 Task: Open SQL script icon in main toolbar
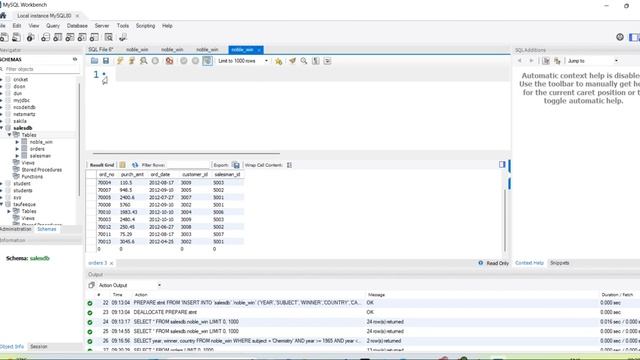tap(16, 37)
